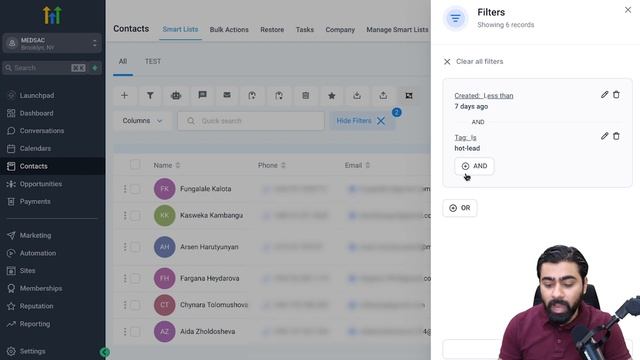Open the MEDSAC account switcher
Screen dimensions: 640x360
tap(52, 43)
